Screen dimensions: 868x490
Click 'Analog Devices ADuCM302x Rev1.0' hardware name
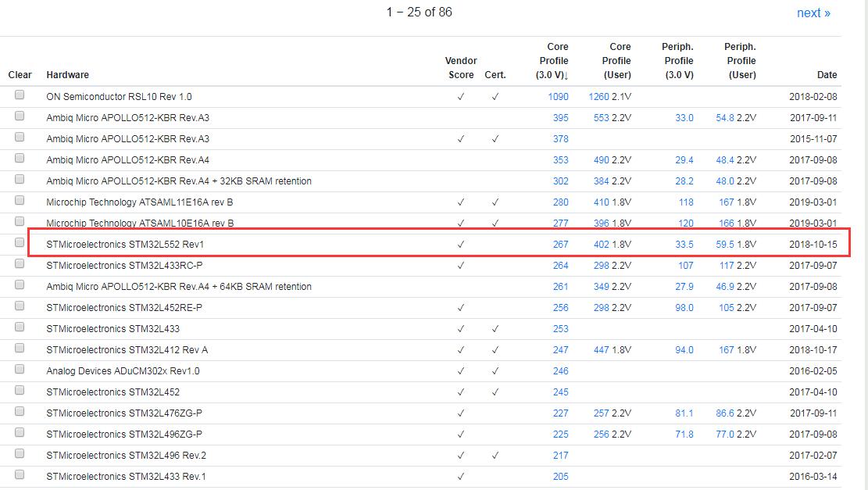click(x=123, y=370)
